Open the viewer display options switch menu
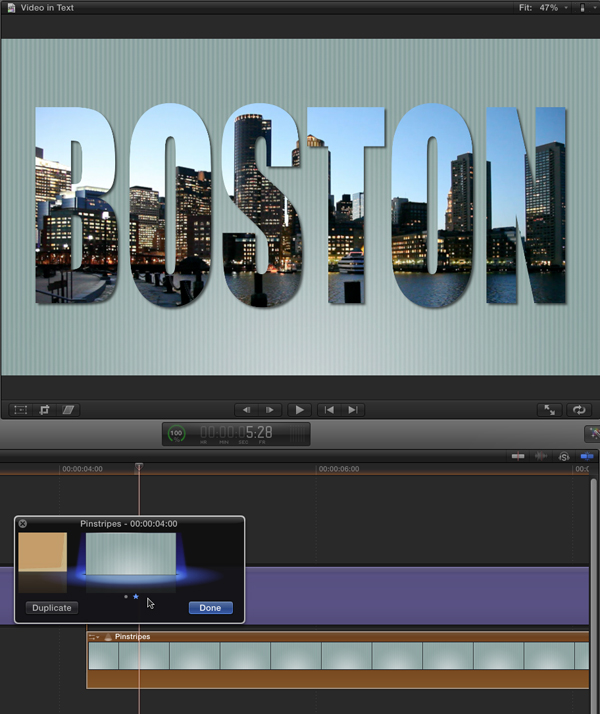The image size is (600, 714). pos(586,8)
